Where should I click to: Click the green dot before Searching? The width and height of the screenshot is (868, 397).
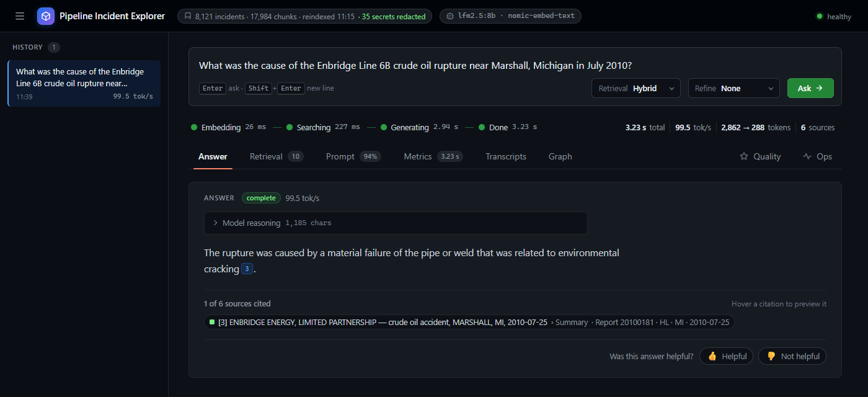coord(290,127)
